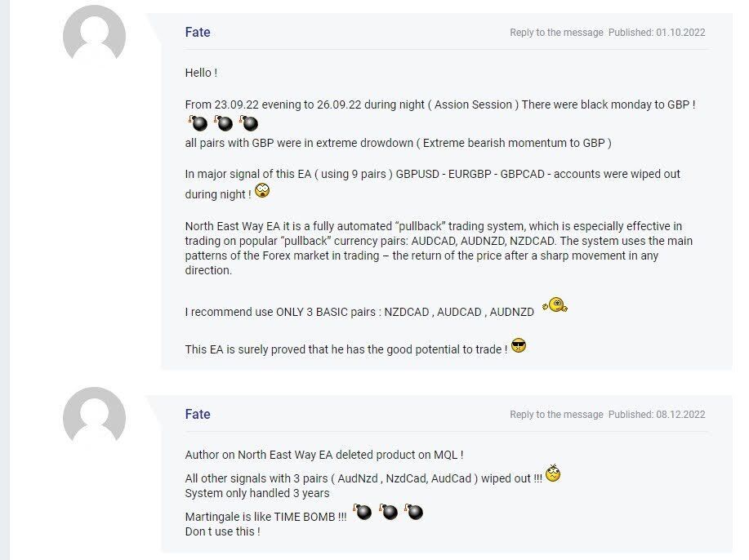Click the 'Published: 01.10.2022' date stamp
749x560 pixels.
(x=657, y=33)
